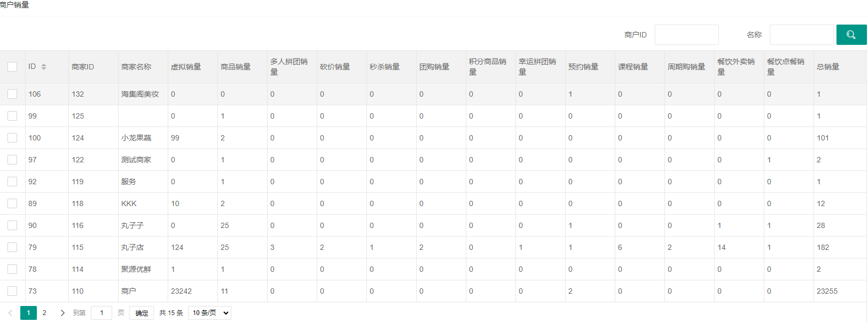This screenshot has height=322, width=868.
Task: Click the 确定 page jump button
Action: pyautogui.click(x=142, y=313)
